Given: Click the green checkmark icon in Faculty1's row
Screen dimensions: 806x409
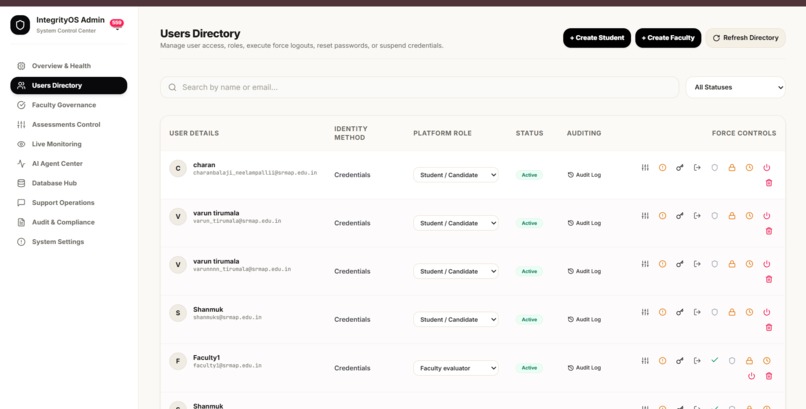Looking at the screenshot, I should tap(715, 360).
